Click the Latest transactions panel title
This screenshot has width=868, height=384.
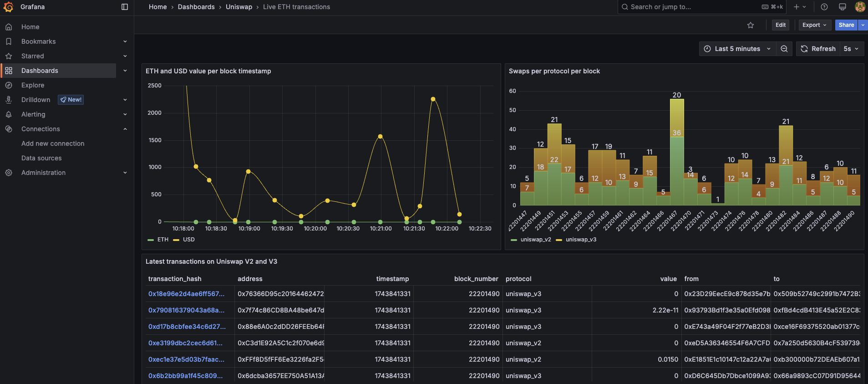point(211,261)
